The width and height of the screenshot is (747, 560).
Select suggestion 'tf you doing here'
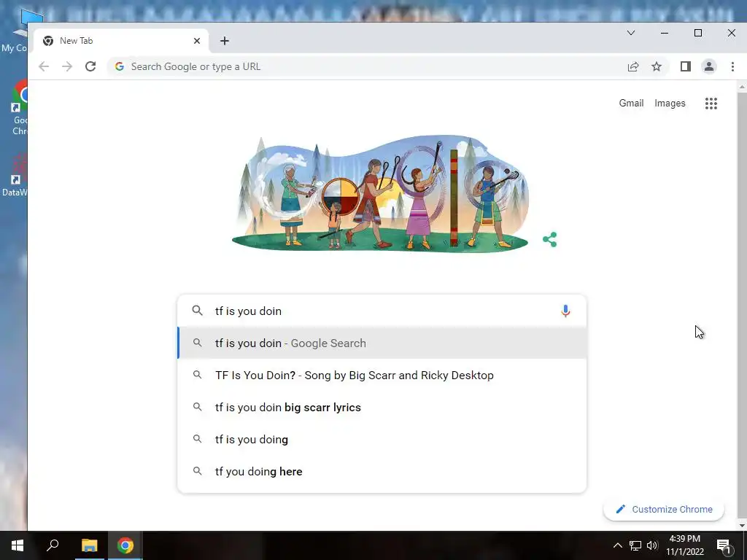382,472
